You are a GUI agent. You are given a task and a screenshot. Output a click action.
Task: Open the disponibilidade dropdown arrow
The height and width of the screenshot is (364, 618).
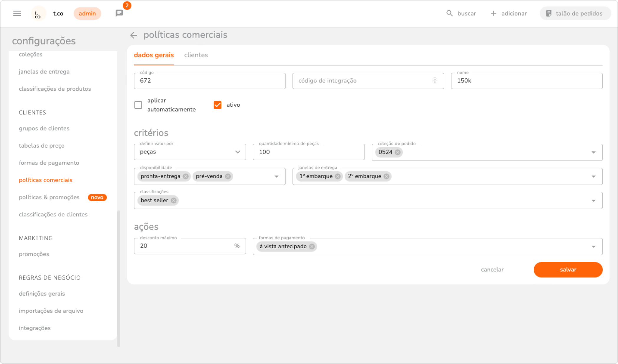click(x=277, y=176)
